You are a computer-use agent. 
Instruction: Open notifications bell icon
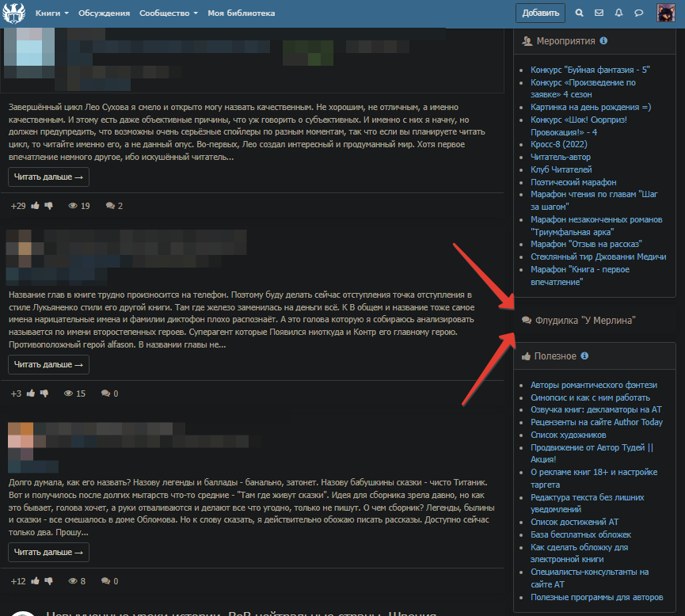618,13
